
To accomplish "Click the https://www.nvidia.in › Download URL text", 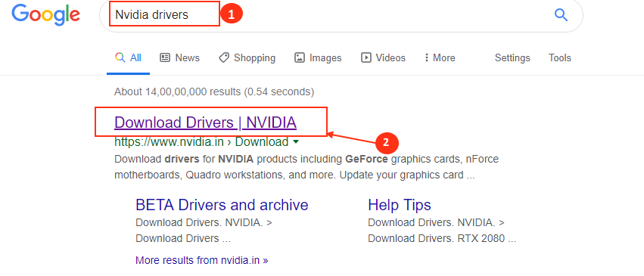I will coord(201,142).
